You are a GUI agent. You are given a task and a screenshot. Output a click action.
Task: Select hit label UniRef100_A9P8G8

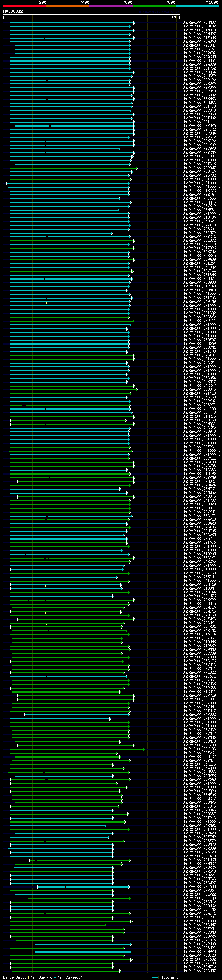click(x=199, y=114)
